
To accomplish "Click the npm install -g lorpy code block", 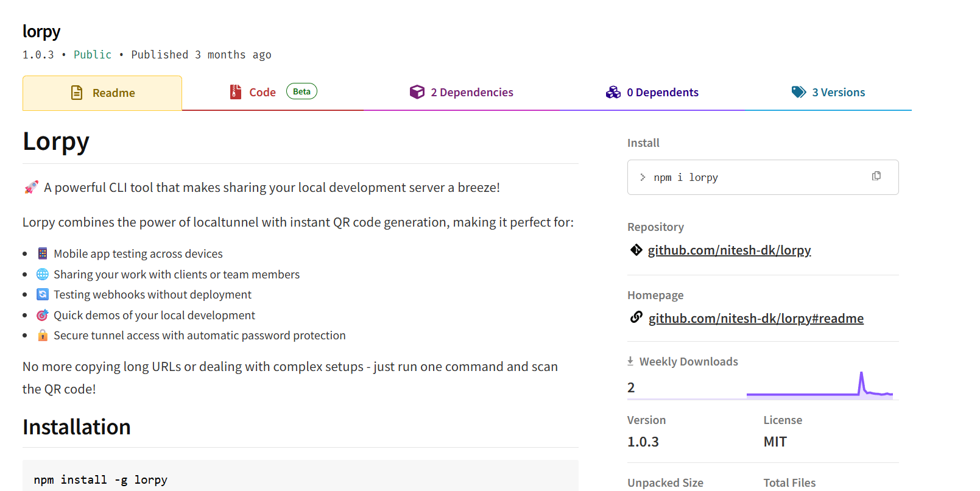I will [300, 479].
